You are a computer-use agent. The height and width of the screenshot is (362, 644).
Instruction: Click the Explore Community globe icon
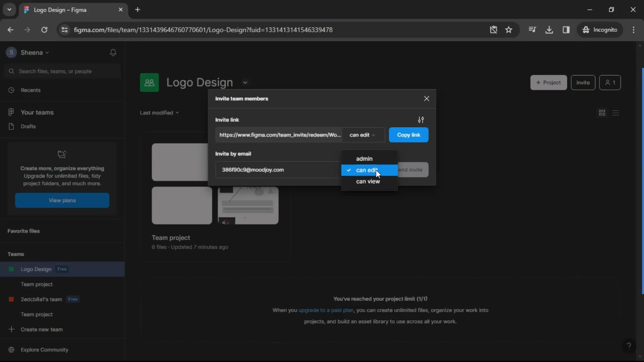[11, 350]
